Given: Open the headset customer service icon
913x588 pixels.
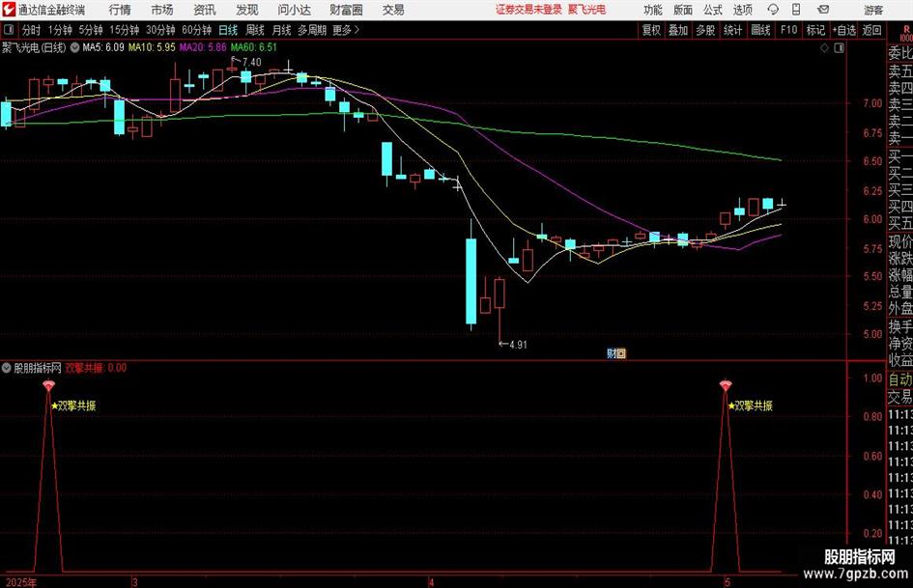Looking at the screenshot, I should pos(773,10).
